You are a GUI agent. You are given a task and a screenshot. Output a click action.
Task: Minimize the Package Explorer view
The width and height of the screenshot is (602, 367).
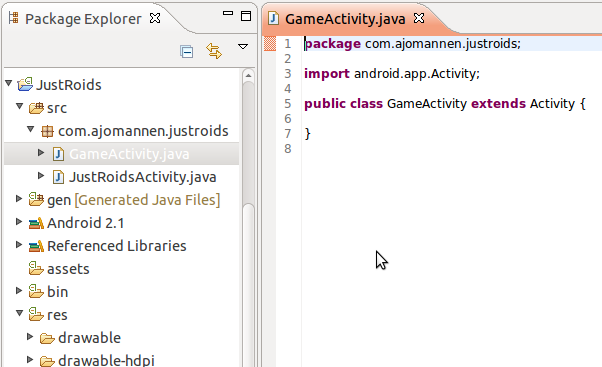coord(228,13)
